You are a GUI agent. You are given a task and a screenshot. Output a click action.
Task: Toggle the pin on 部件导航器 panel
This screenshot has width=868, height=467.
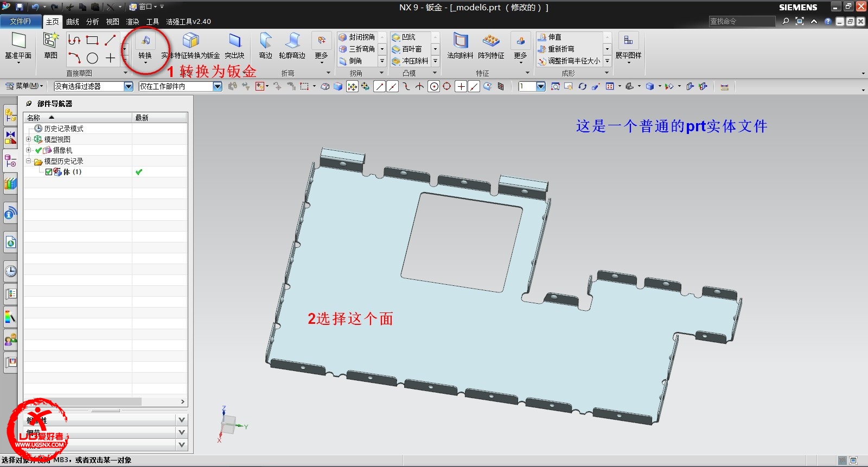pos(29,104)
